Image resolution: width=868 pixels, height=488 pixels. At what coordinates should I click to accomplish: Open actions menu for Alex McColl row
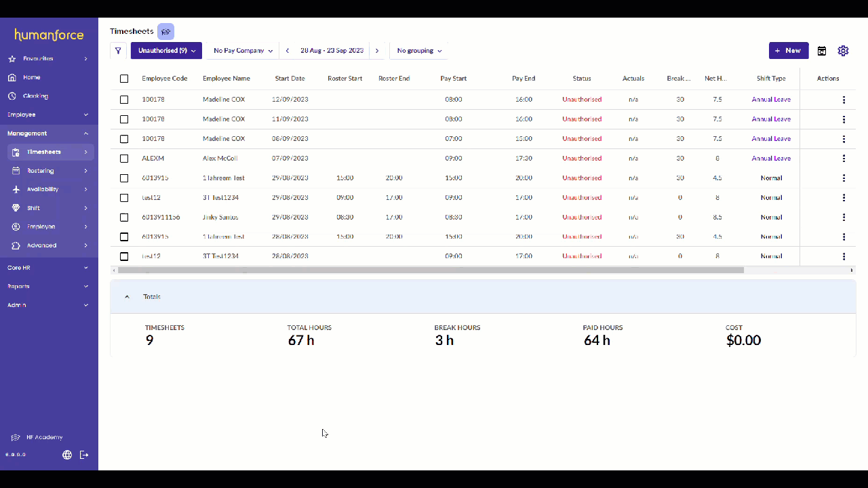coord(844,159)
